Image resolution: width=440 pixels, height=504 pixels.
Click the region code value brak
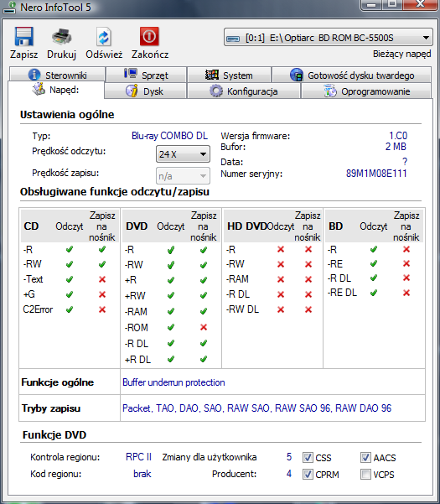coord(142,474)
